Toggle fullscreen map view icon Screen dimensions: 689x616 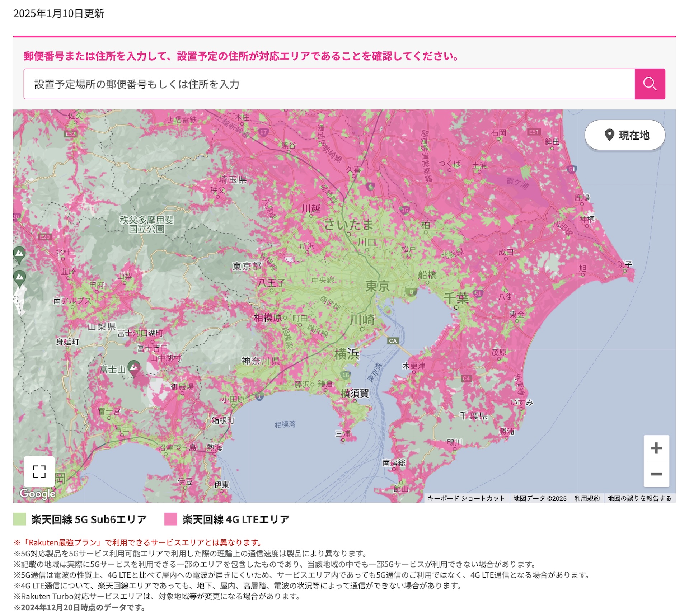pyautogui.click(x=39, y=471)
